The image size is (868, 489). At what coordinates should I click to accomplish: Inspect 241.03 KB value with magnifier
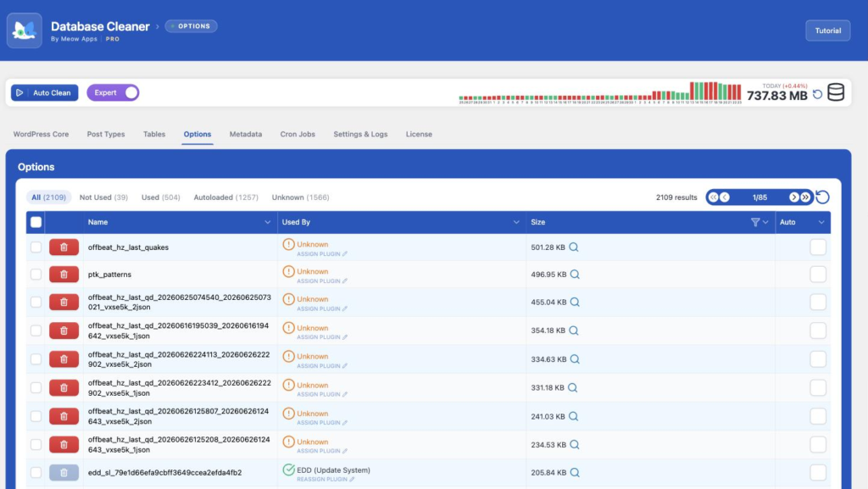[574, 416]
